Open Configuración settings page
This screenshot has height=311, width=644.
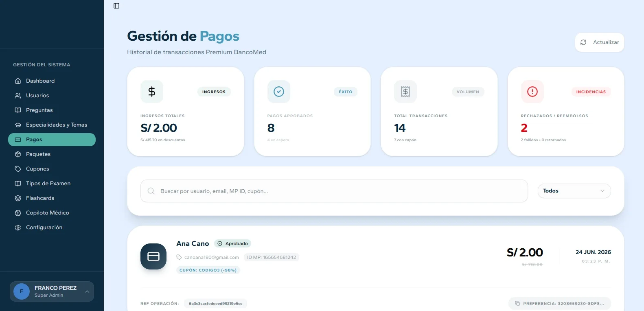(52, 228)
